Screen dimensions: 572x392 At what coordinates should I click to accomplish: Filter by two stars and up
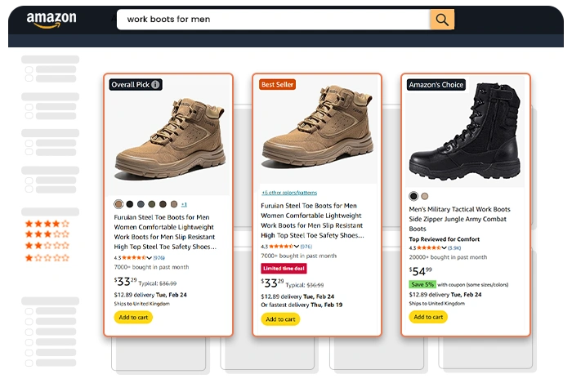pos(47,245)
